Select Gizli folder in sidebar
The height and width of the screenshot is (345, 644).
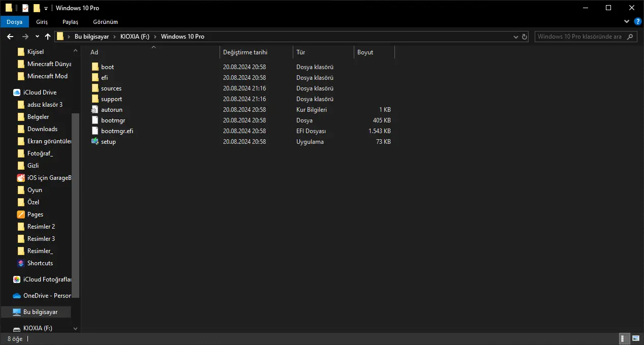[33, 166]
